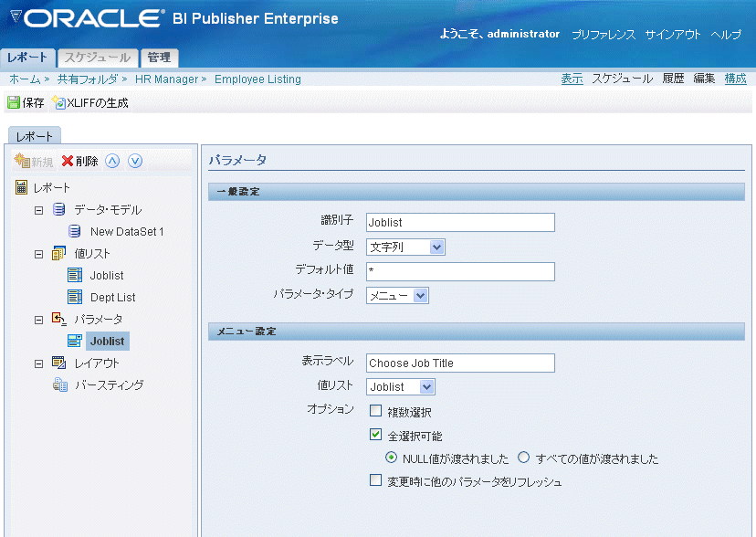The width and height of the screenshot is (756, 537).
Task: Click the report root calculator icon
Action: pos(21,187)
